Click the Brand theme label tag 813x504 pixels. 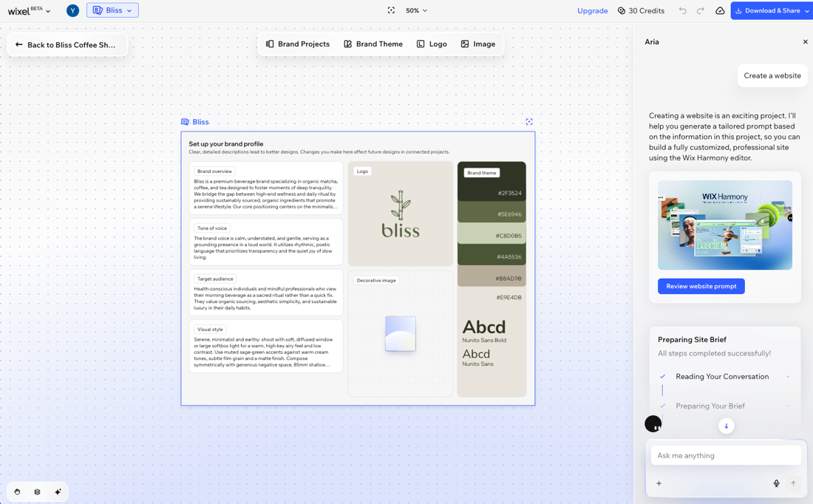(482, 173)
